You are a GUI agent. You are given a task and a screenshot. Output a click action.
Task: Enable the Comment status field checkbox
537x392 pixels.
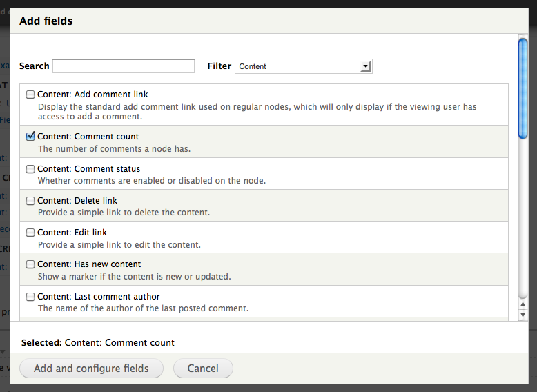coord(30,169)
